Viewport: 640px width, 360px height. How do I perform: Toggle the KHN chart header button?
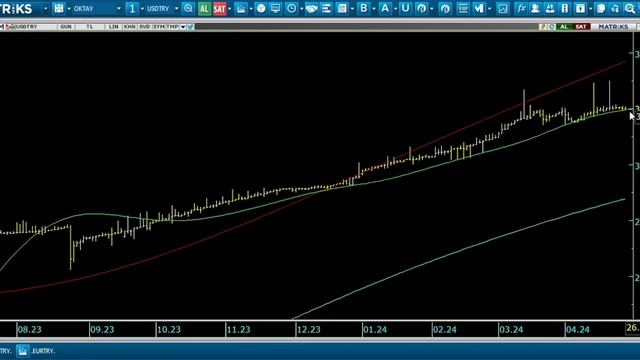coord(129,27)
